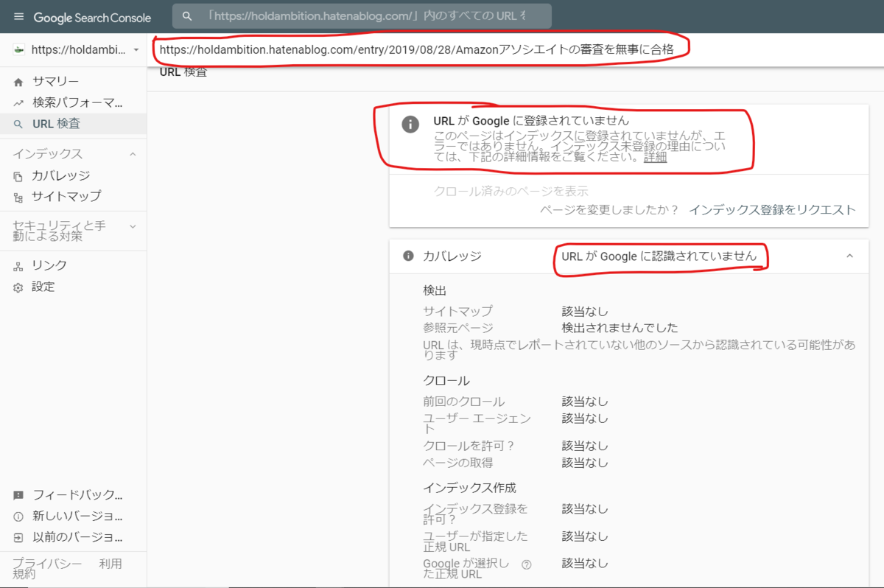This screenshot has width=884, height=588.
Task: Click the URL inspection search field
Action: (362, 15)
